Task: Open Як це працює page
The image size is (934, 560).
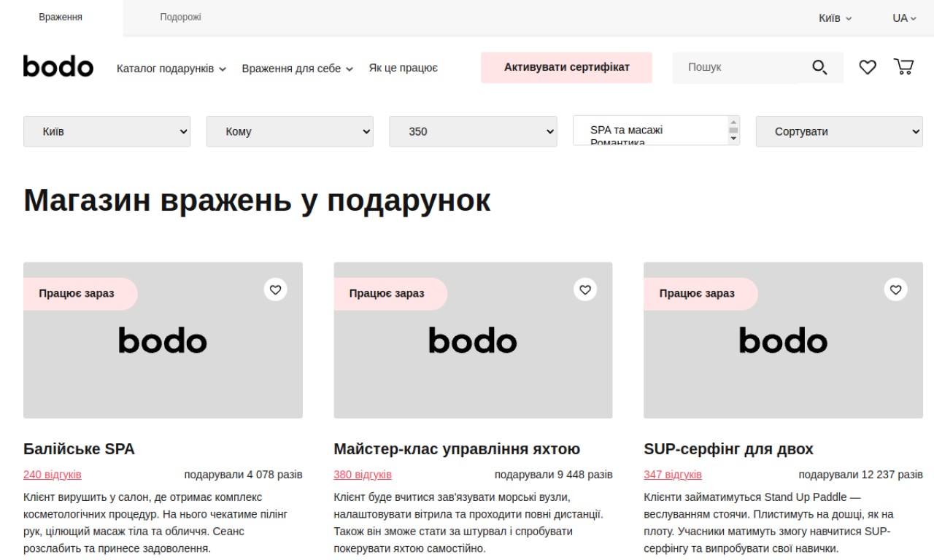Action: (x=403, y=68)
